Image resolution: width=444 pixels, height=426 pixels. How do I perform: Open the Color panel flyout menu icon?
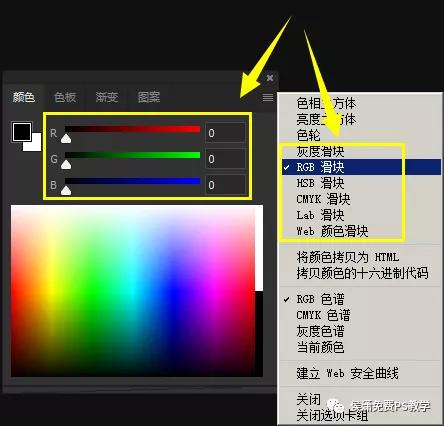(x=268, y=97)
